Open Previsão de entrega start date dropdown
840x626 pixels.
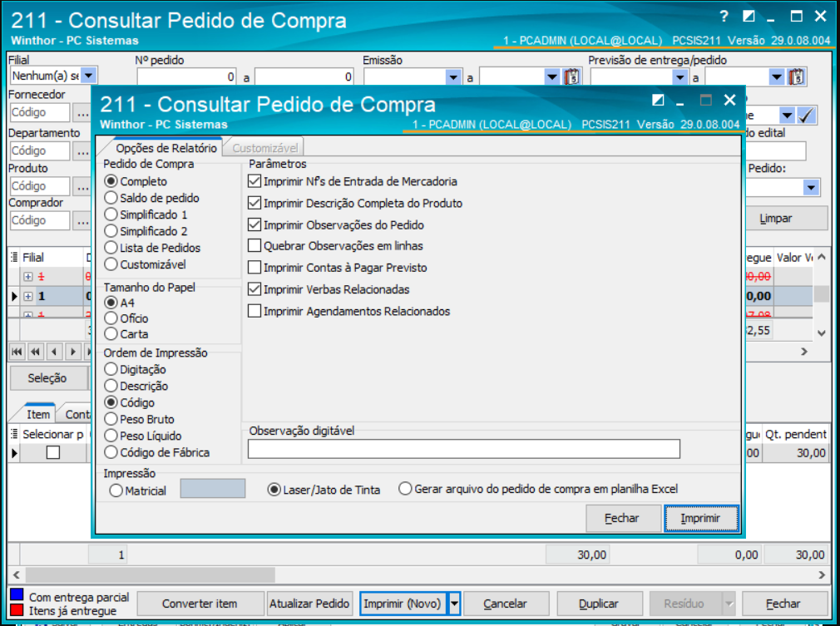click(x=679, y=77)
